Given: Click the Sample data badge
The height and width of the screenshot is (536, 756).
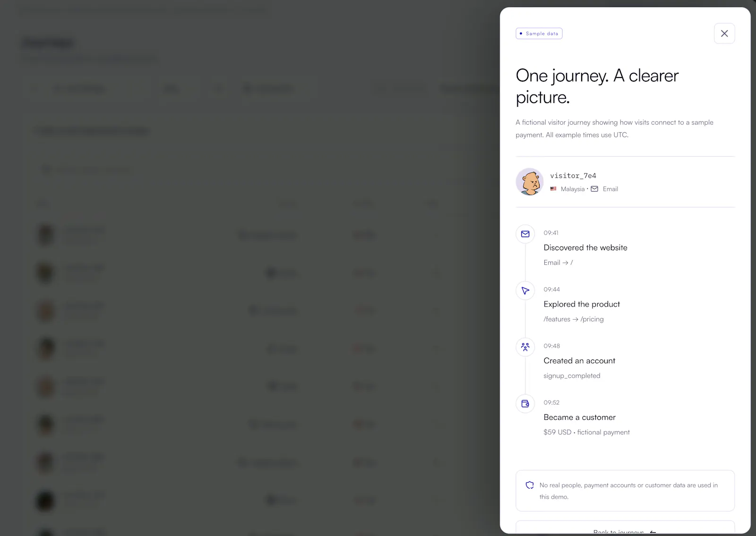Looking at the screenshot, I should click(x=539, y=34).
